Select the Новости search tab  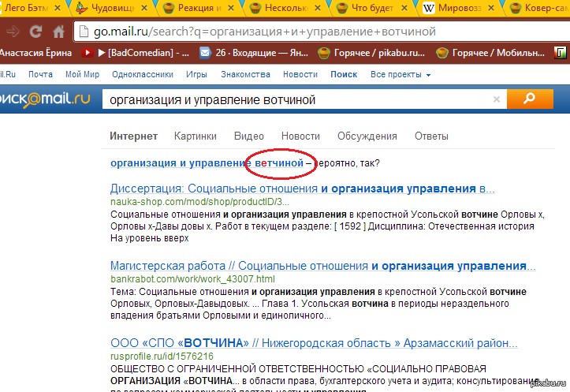point(300,136)
